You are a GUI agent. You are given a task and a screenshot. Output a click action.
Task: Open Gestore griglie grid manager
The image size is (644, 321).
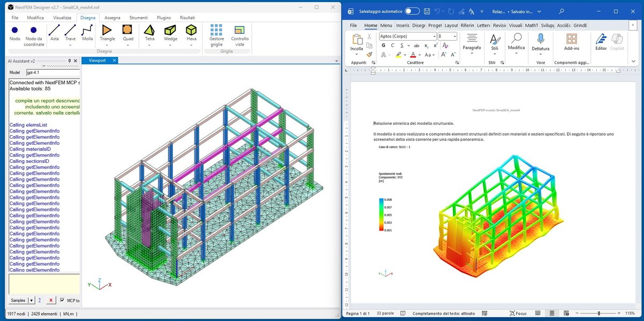217,36
